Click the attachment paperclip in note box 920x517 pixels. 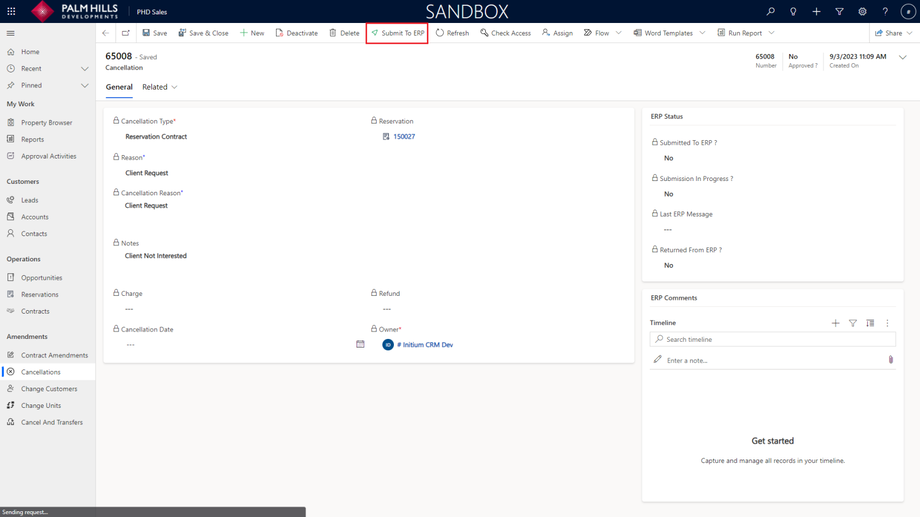coord(891,360)
